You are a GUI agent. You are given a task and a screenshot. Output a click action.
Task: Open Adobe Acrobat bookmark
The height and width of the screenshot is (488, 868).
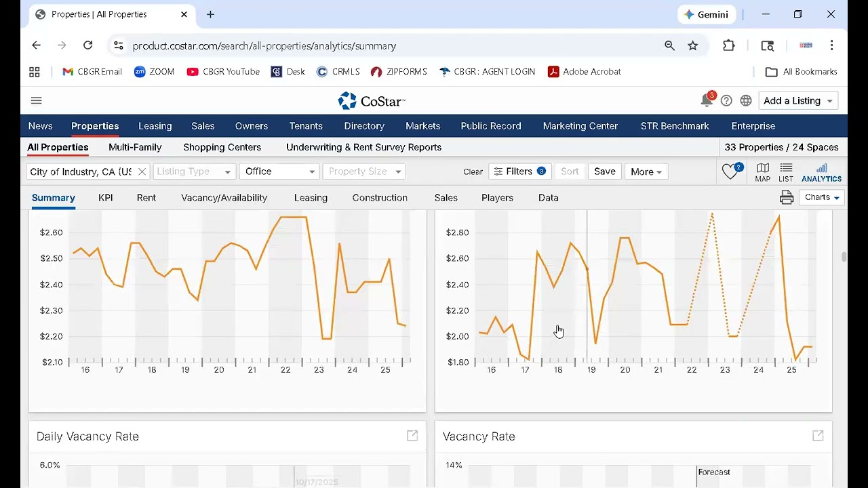[585, 72]
